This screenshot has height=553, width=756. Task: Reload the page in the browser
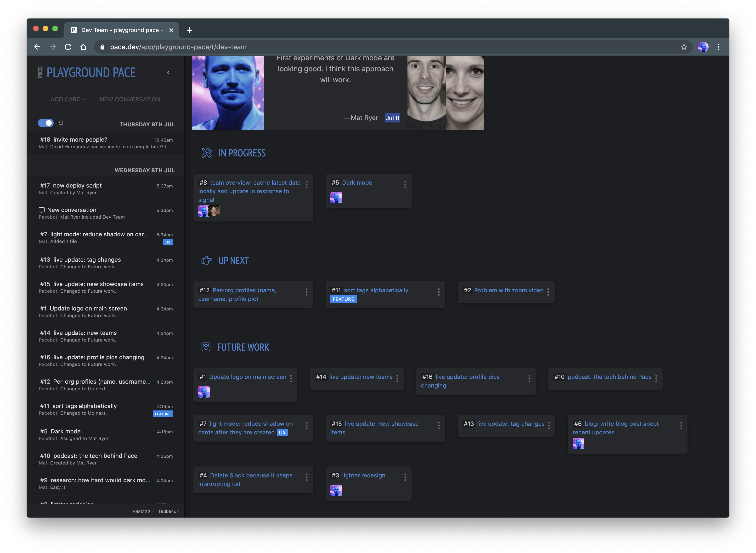point(68,47)
